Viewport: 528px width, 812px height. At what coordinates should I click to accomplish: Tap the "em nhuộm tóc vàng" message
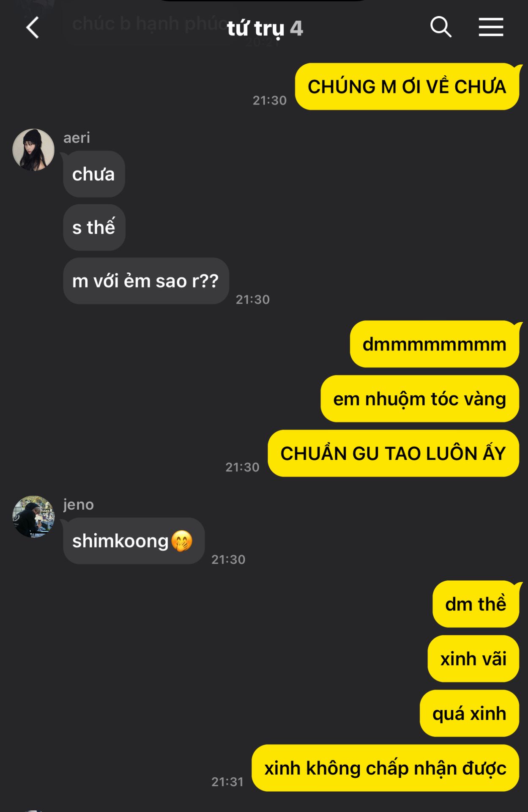pyautogui.click(x=420, y=398)
